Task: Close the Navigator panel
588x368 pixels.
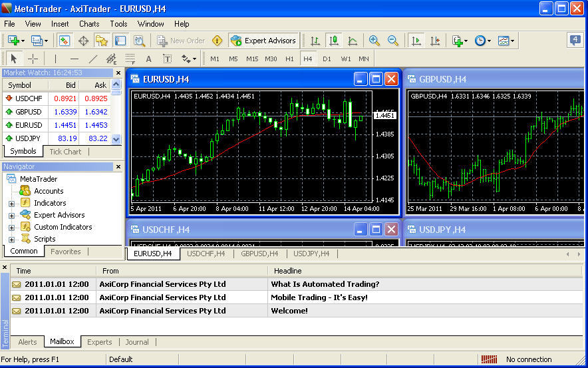Action: pos(118,166)
